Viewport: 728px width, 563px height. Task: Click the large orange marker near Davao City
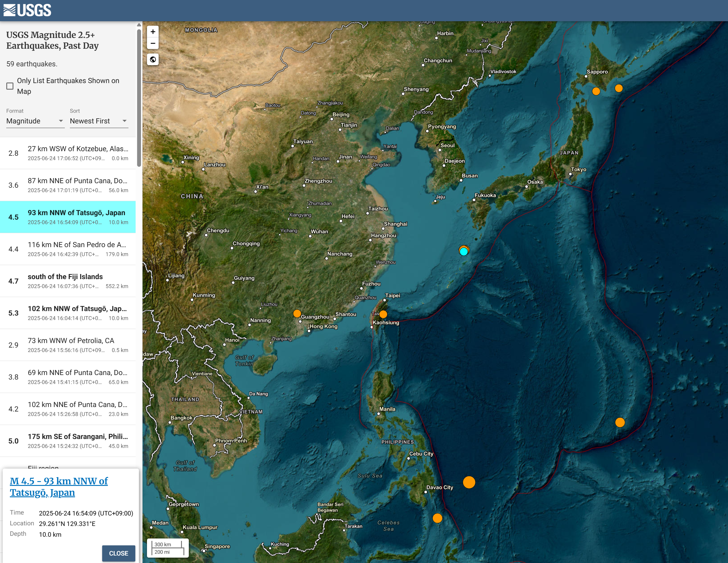(x=469, y=482)
